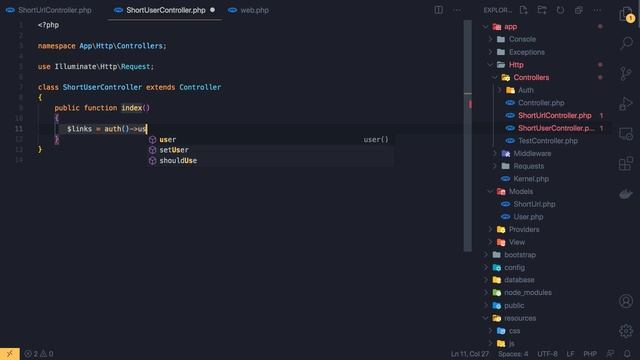Open the Remote Explorer icon
Screen dimensions: 640x360
[x=626, y=134]
